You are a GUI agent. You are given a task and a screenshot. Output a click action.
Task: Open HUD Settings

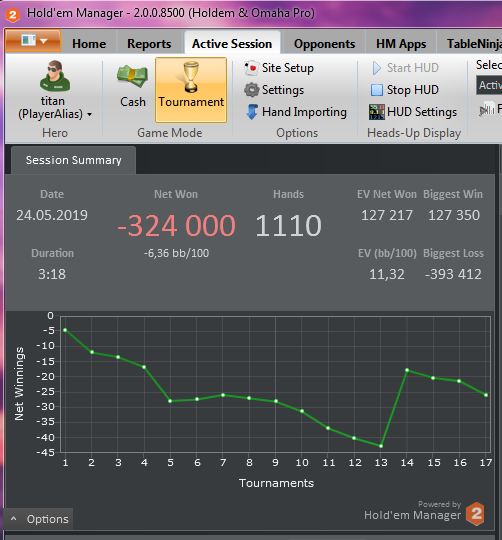click(x=413, y=112)
